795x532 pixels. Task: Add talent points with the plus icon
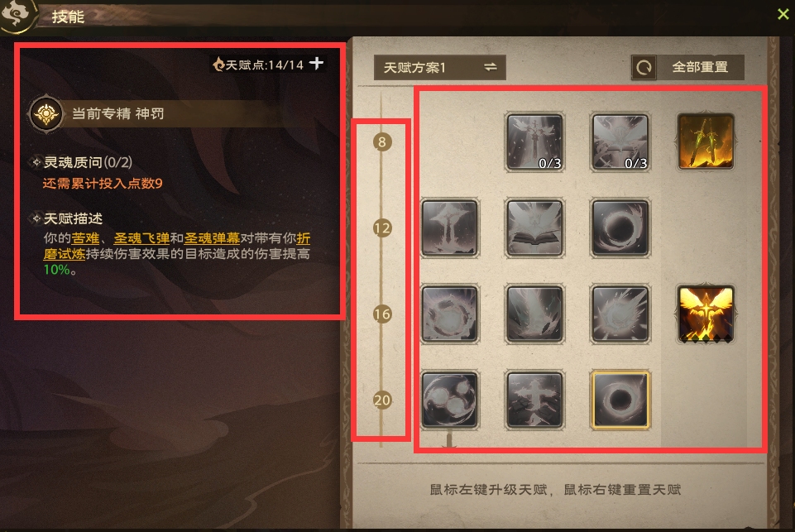tap(316, 64)
